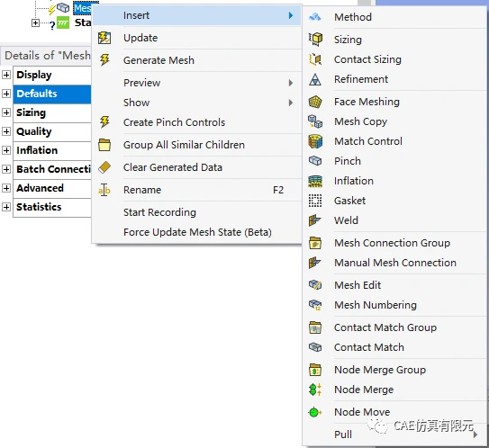Expand the Display details section

(x=6, y=75)
